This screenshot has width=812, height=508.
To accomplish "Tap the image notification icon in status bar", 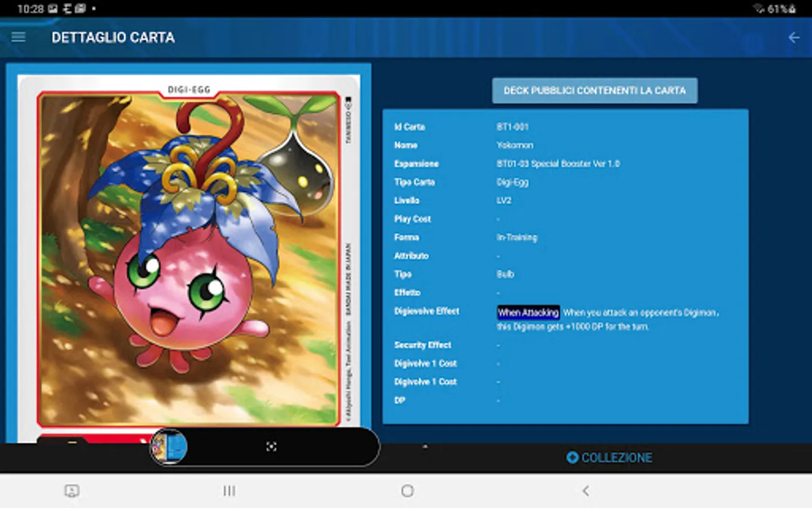I will [x=52, y=8].
